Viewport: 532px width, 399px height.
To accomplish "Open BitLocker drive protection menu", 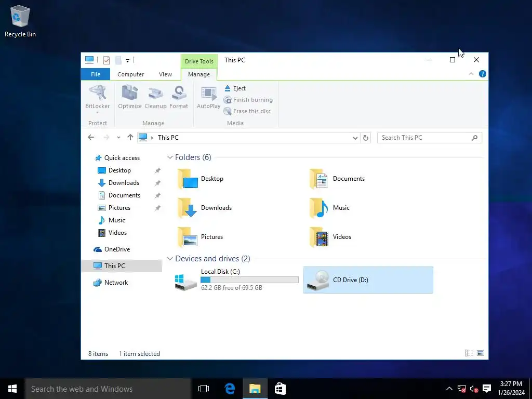I will tap(97, 100).
